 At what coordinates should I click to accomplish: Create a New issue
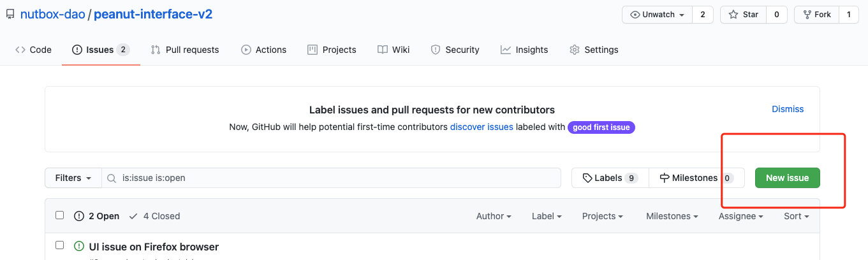787,178
